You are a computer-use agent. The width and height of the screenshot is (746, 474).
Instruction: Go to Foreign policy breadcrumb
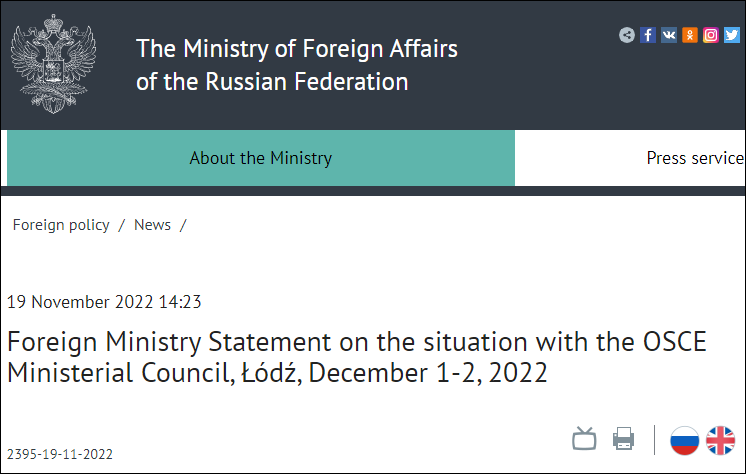(61, 225)
